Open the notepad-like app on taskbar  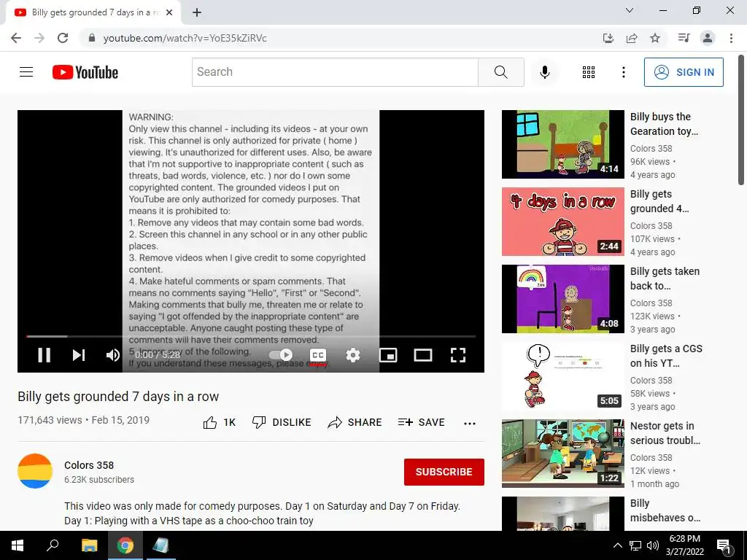pyautogui.click(x=160, y=545)
